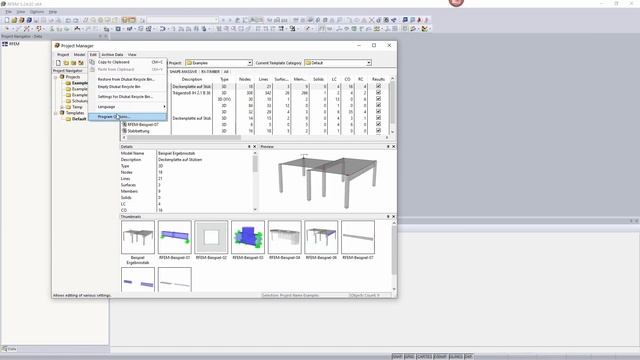The width and height of the screenshot is (640, 360).
Task: Click the RFEM-Beispiel-07 model icon in list
Action: [124, 124]
